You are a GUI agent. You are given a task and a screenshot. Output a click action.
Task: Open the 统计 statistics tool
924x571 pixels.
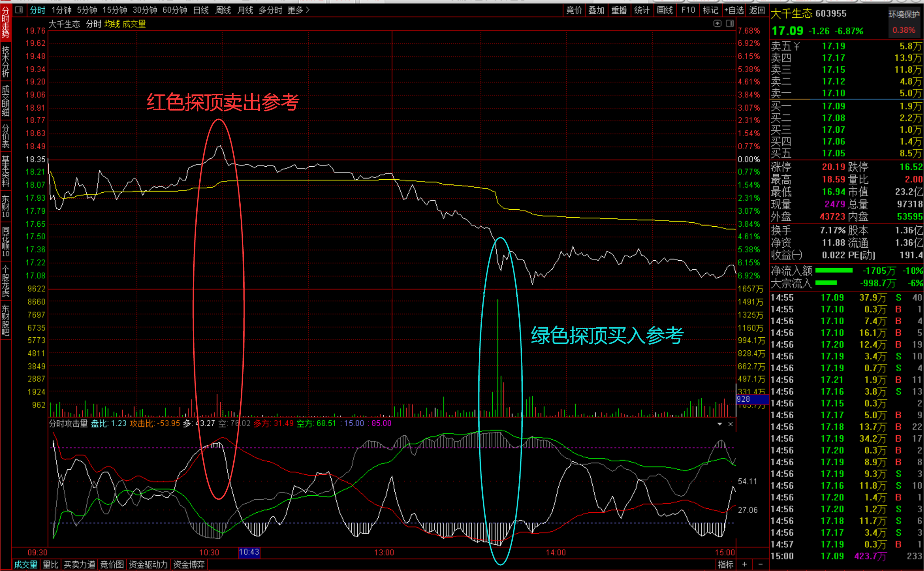pyautogui.click(x=642, y=10)
